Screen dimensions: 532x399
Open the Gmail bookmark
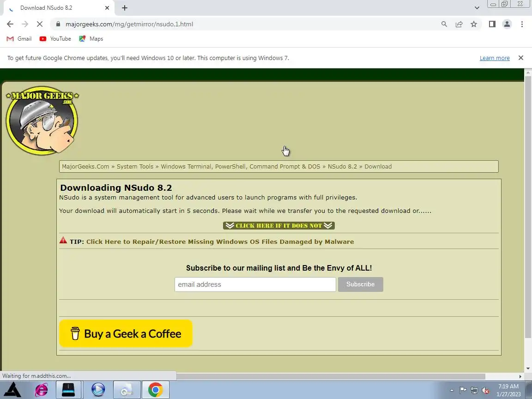19,39
